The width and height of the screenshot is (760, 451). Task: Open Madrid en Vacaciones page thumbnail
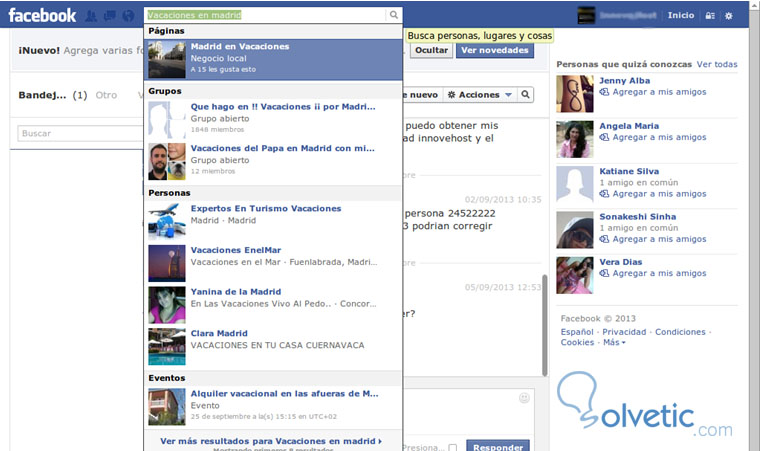point(167,60)
